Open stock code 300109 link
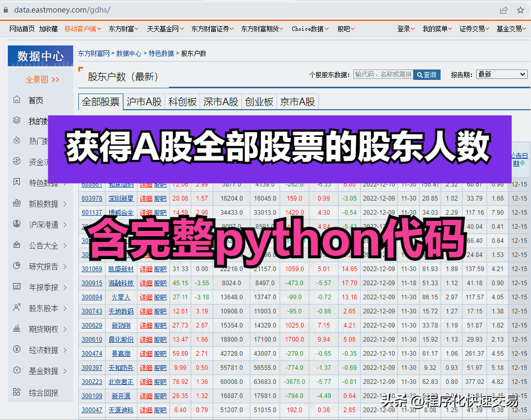Viewport: 531px width, 420px height. (92, 396)
